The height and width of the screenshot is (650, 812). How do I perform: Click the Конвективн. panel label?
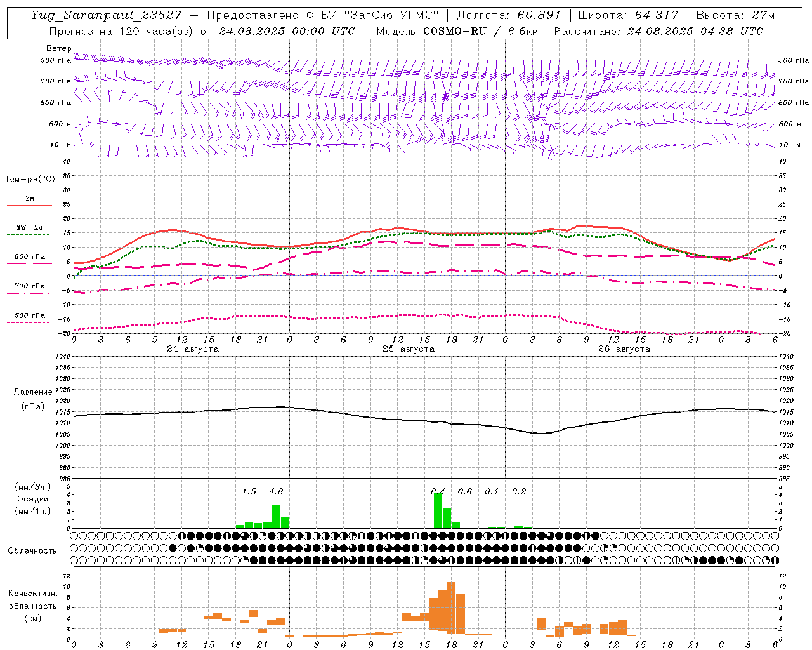coord(32,594)
